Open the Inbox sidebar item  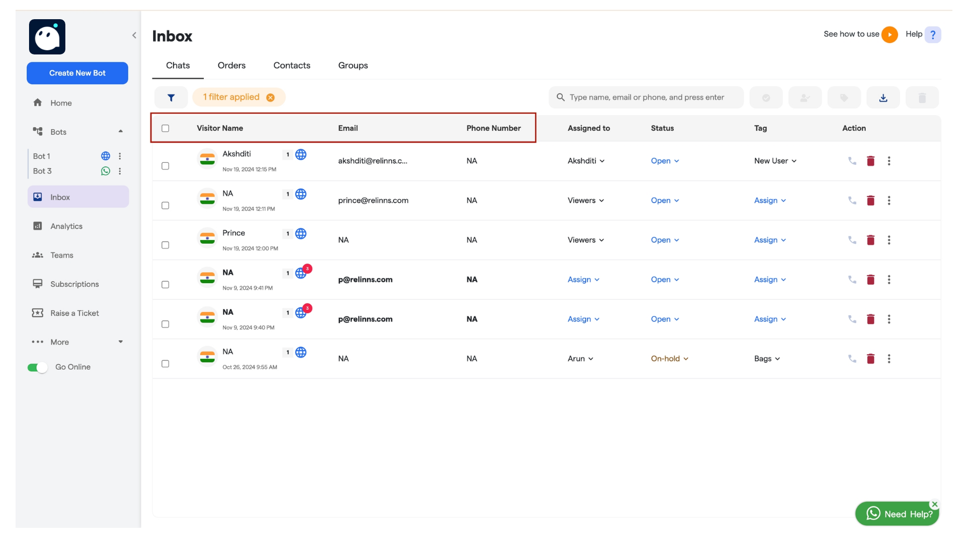[x=78, y=197]
